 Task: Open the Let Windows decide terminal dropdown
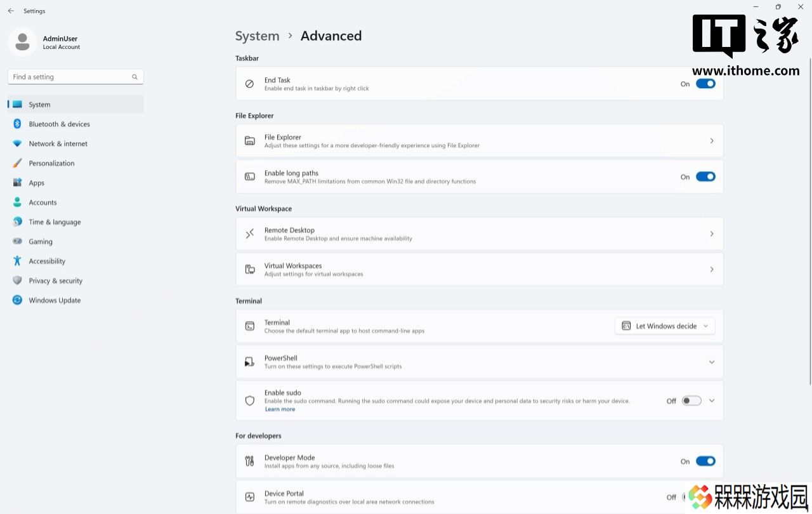click(x=665, y=326)
